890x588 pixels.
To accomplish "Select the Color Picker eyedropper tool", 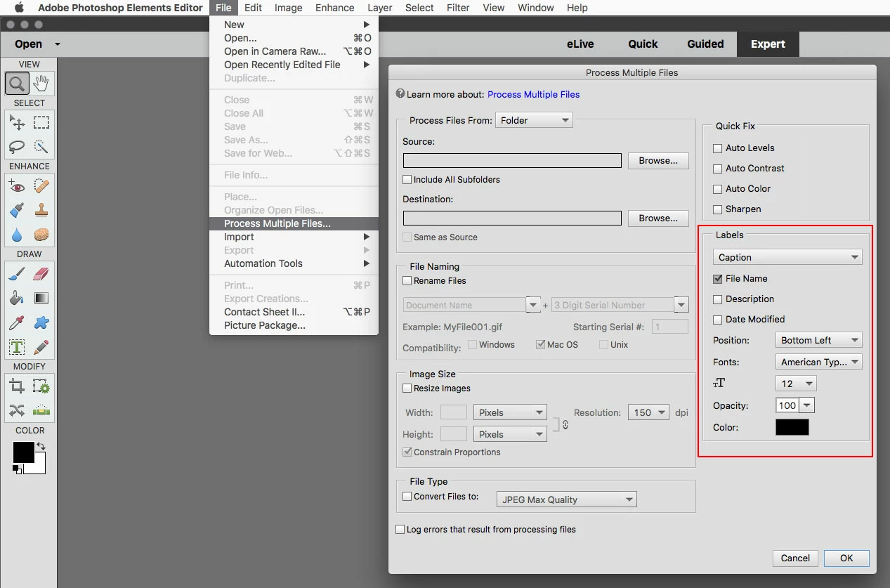I will 17,322.
